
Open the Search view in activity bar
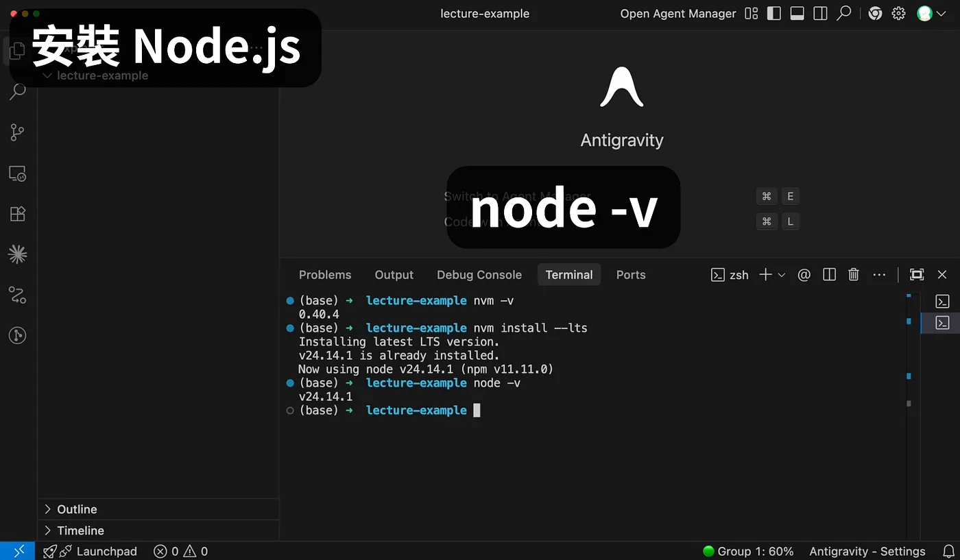18,91
